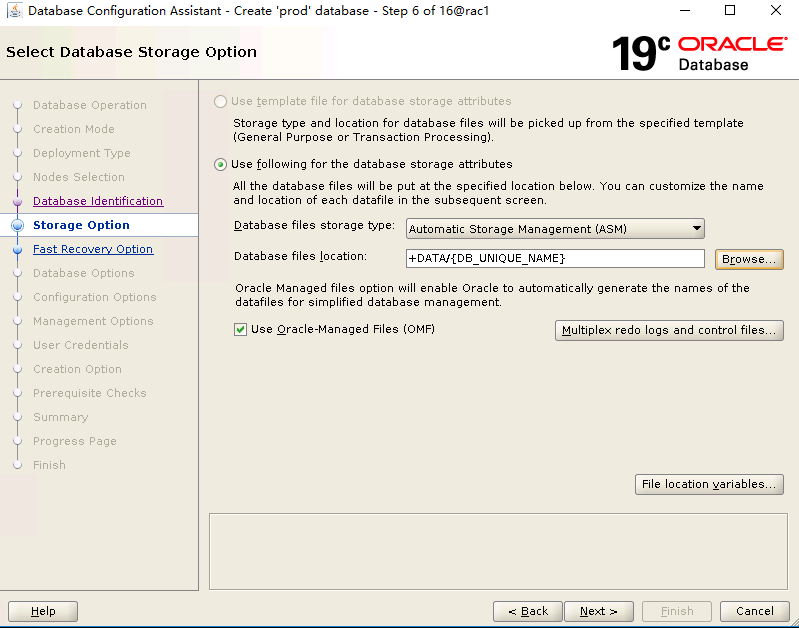
Task: Select 'Use template file' radio button
Action: (x=220, y=101)
